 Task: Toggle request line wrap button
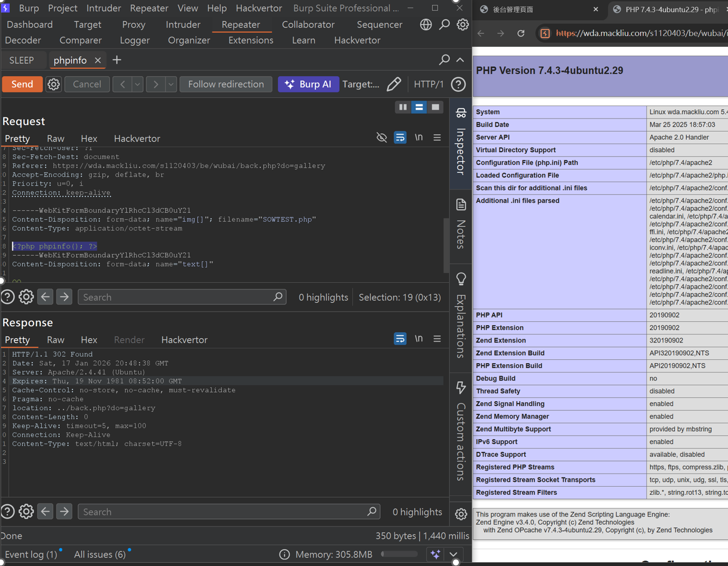click(x=400, y=138)
